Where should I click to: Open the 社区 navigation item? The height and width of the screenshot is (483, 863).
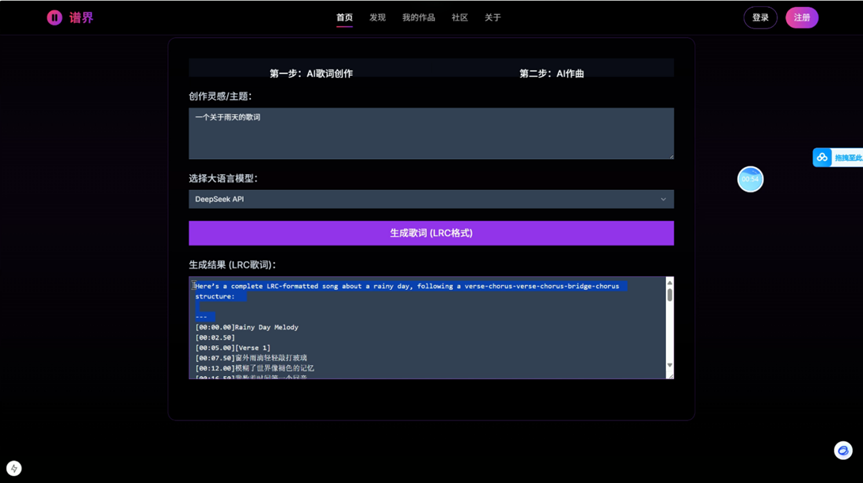(x=460, y=18)
